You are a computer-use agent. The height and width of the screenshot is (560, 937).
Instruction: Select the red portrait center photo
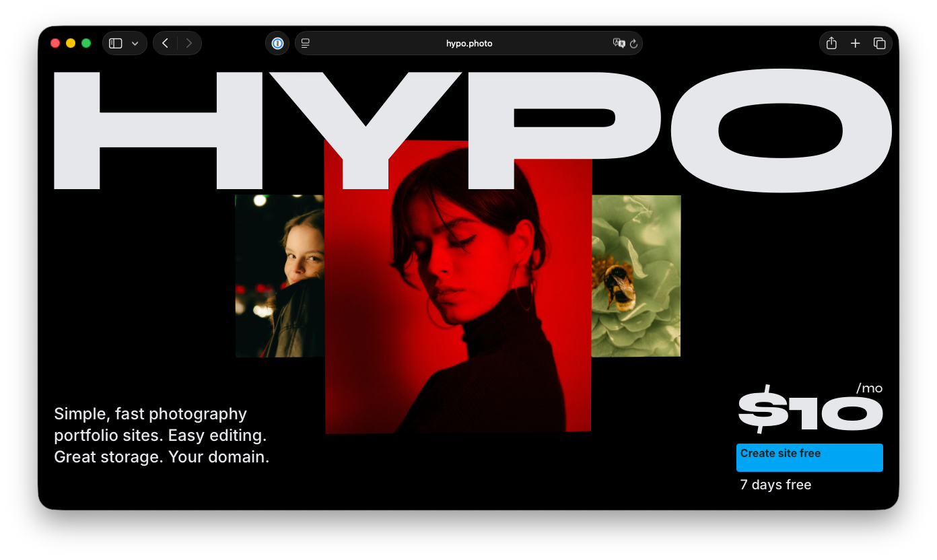pos(458,287)
